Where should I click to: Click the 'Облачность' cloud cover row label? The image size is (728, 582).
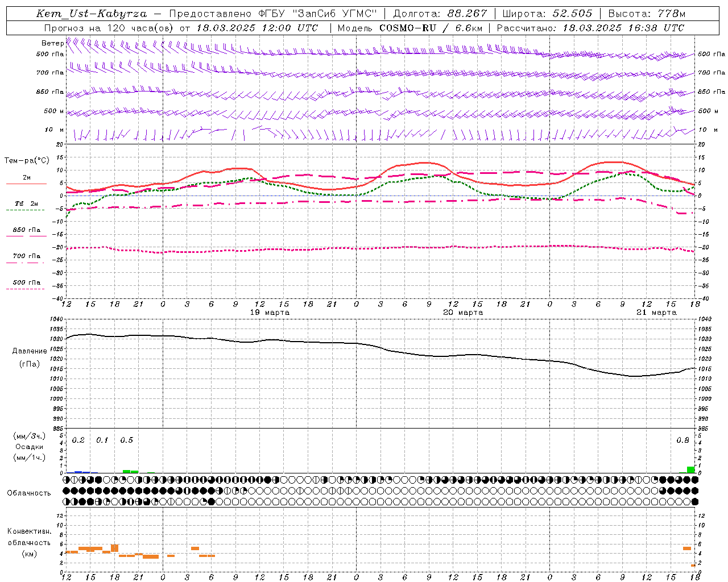(29, 493)
